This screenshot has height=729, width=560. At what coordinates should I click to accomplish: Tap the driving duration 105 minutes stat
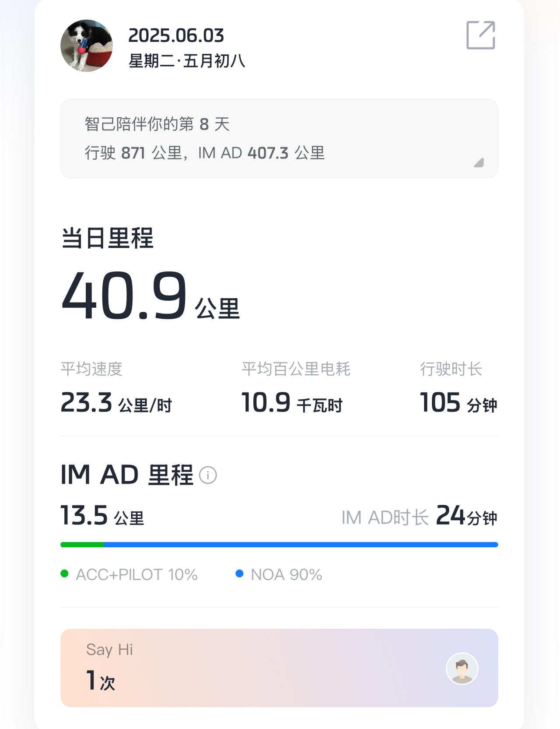pos(458,402)
